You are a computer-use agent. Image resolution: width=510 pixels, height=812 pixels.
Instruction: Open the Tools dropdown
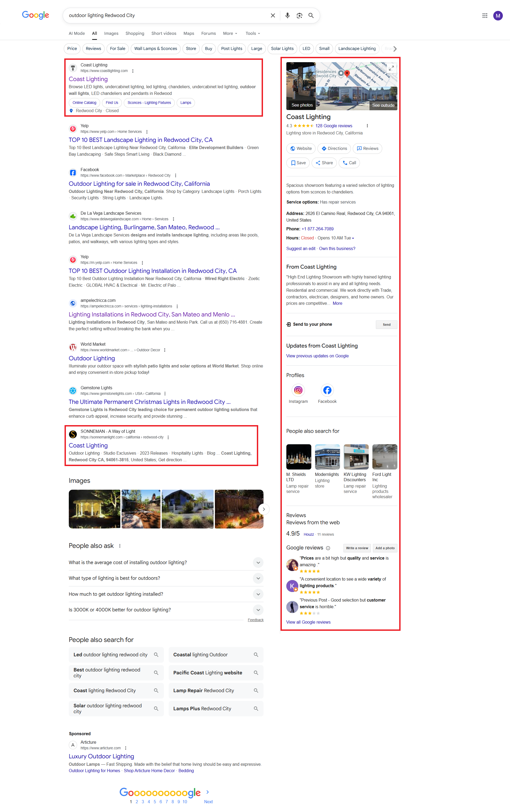pos(253,33)
